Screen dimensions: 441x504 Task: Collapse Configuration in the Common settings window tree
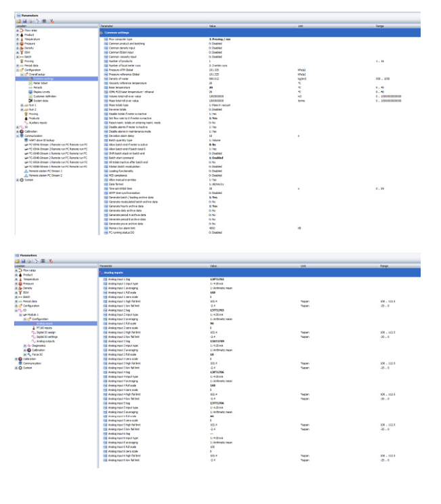tap(18, 70)
